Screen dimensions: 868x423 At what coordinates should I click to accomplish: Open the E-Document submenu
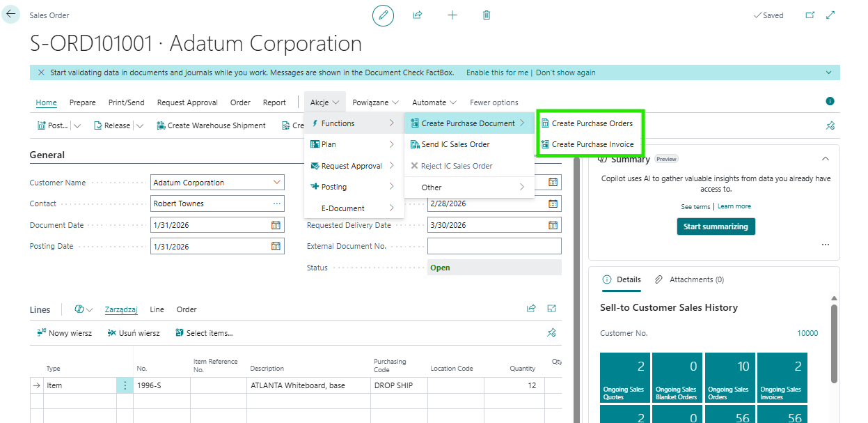pyautogui.click(x=354, y=208)
